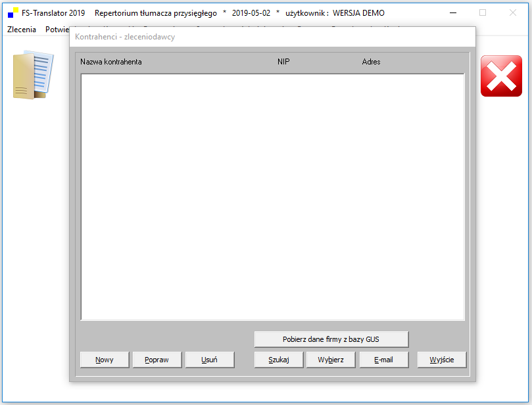
Task: Click the Adres column header
Action: point(371,62)
